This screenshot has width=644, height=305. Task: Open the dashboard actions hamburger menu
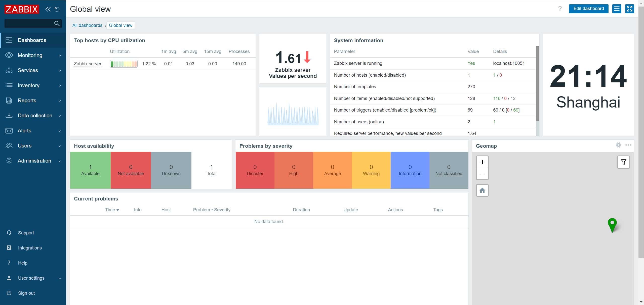click(x=617, y=9)
